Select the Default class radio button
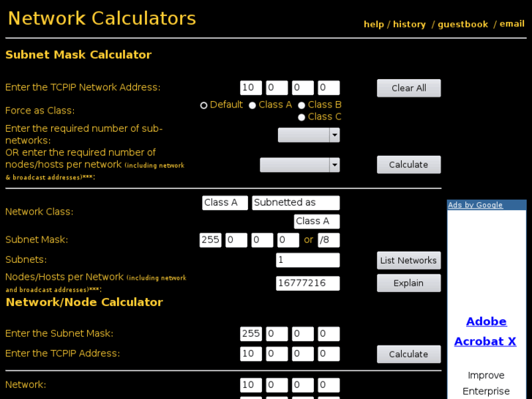The image size is (532, 399). point(203,105)
